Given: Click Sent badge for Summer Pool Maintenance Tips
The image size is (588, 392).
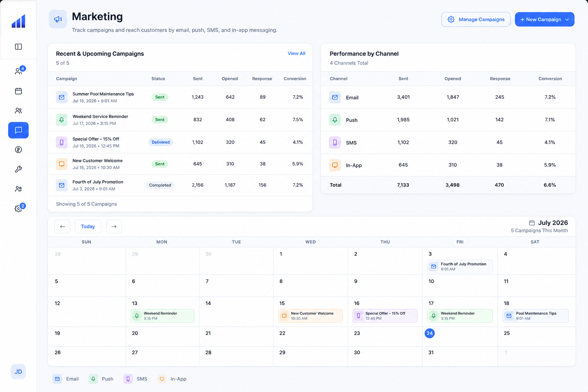Looking at the screenshot, I should click(160, 97).
